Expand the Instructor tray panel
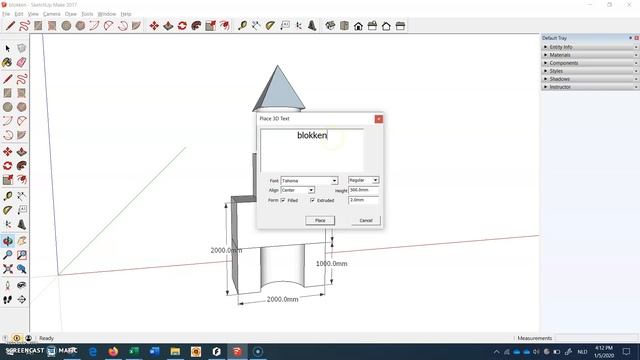 [x=590, y=87]
